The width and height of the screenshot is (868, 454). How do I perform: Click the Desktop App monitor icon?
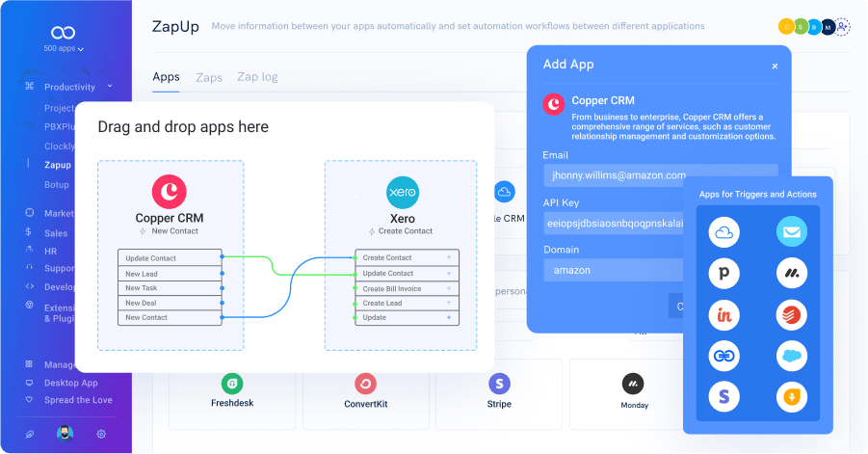(29, 383)
